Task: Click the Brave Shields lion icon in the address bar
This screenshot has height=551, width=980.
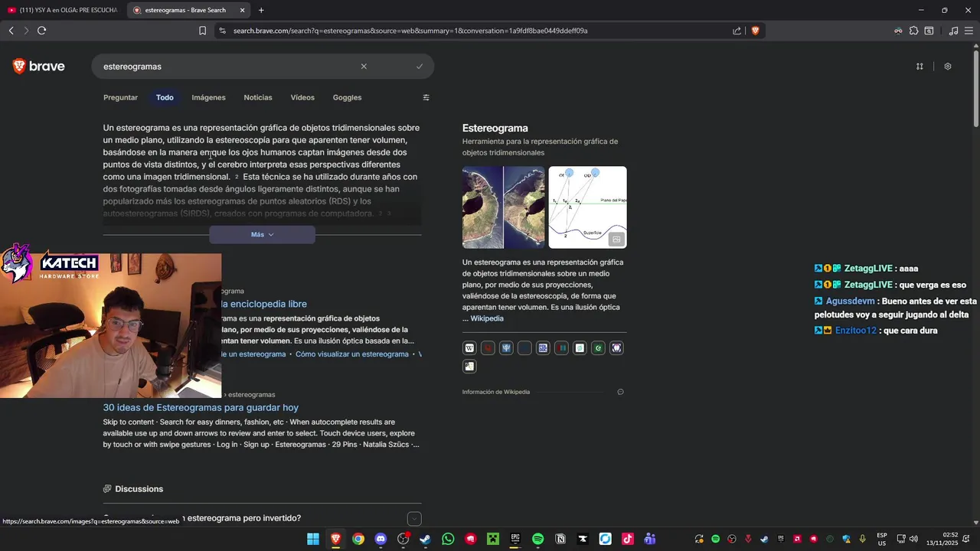Action: click(755, 31)
